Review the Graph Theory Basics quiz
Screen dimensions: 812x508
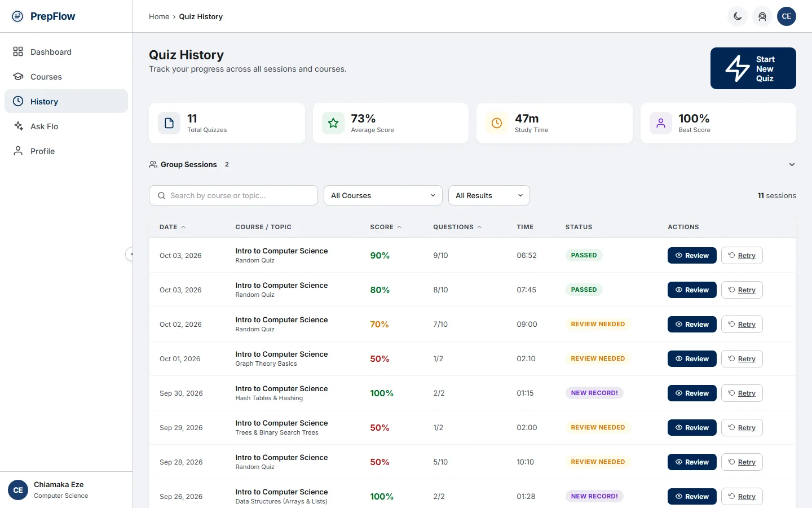pyautogui.click(x=692, y=358)
